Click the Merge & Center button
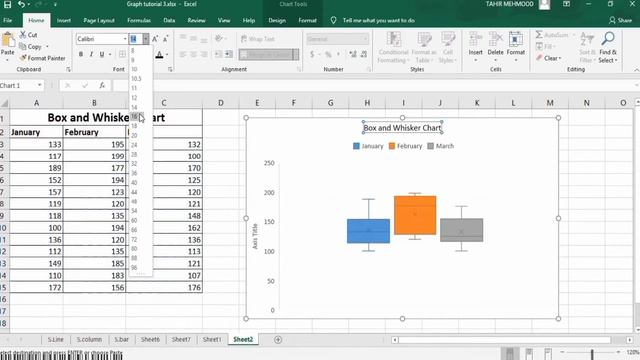Screen dimensions: 640x360 point(266,54)
